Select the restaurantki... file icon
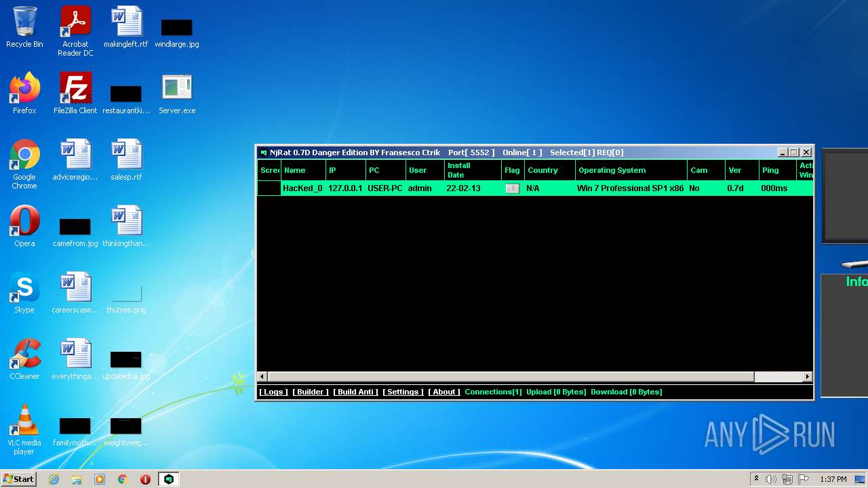This screenshot has height=488, width=868. [126, 99]
